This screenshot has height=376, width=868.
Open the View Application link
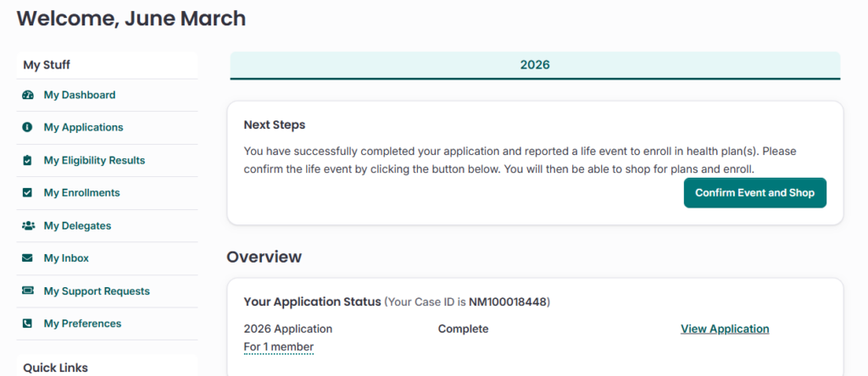click(725, 329)
